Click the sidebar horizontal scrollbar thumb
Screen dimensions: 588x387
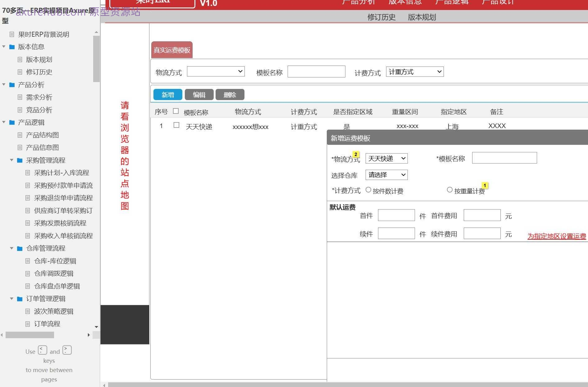pos(30,335)
